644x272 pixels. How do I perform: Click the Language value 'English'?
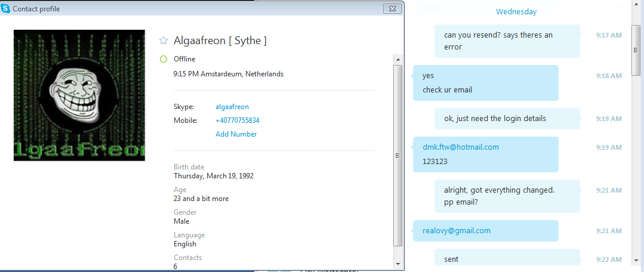[185, 244]
